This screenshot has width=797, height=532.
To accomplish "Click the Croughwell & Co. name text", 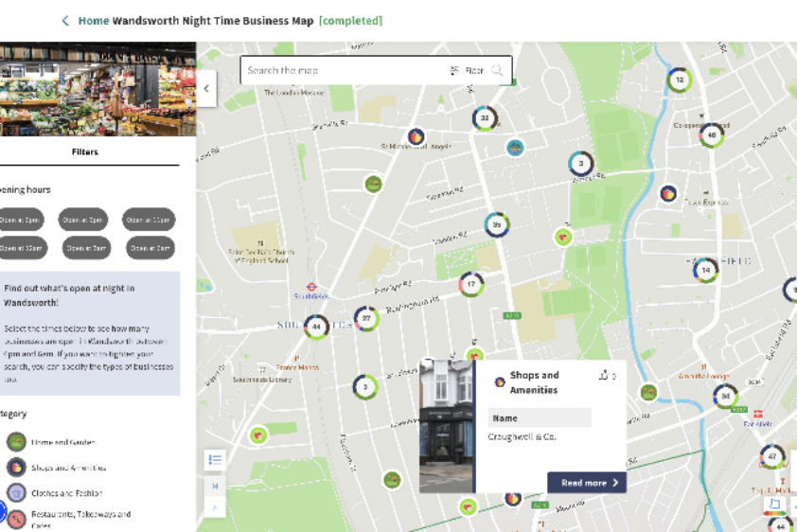I will 522,436.
